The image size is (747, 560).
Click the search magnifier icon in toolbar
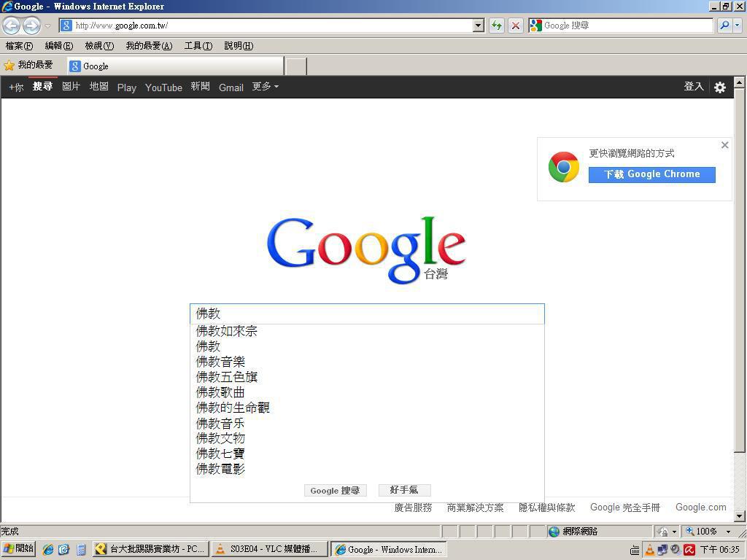click(724, 26)
